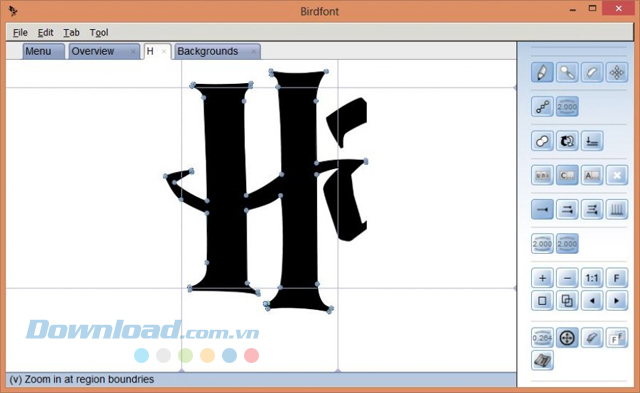Close the H glyph tab
This screenshot has height=393, width=640.
click(164, 51)
